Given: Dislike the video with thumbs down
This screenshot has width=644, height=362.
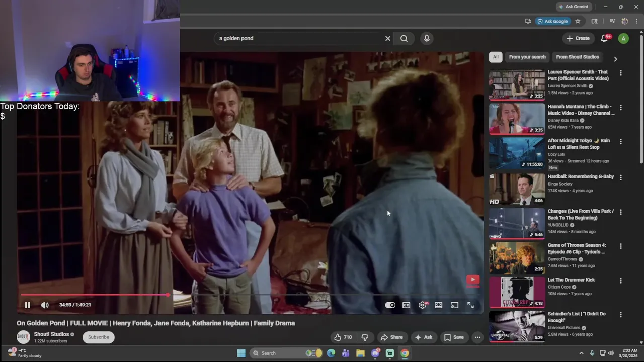Looking at the screenshot, I should click(365, 337).
